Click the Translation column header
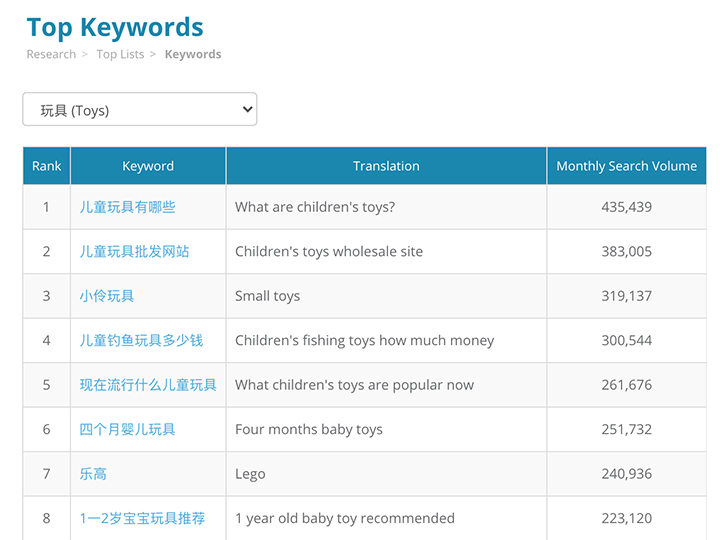The image size is (720, 540). [x=386, y=166]
